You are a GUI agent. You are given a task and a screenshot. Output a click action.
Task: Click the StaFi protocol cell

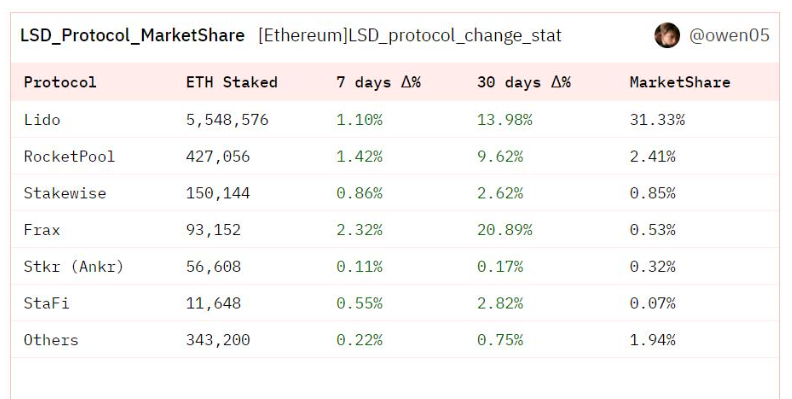(46, 304)
